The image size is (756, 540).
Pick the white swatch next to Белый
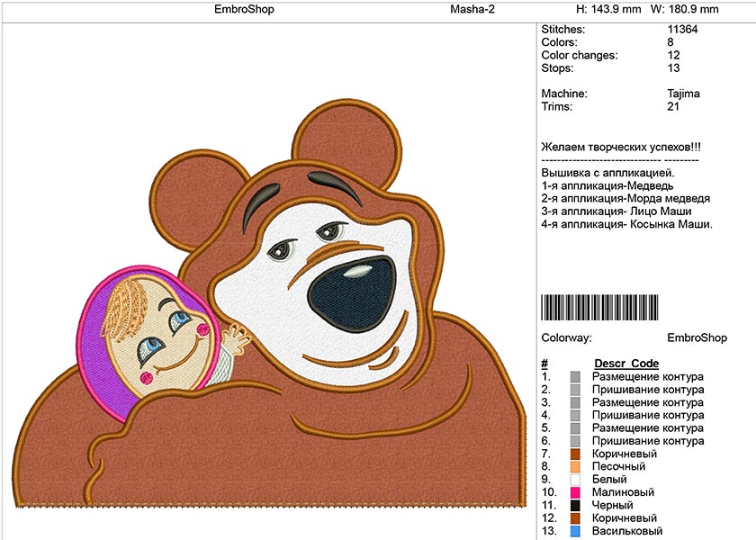coord(575,480)
